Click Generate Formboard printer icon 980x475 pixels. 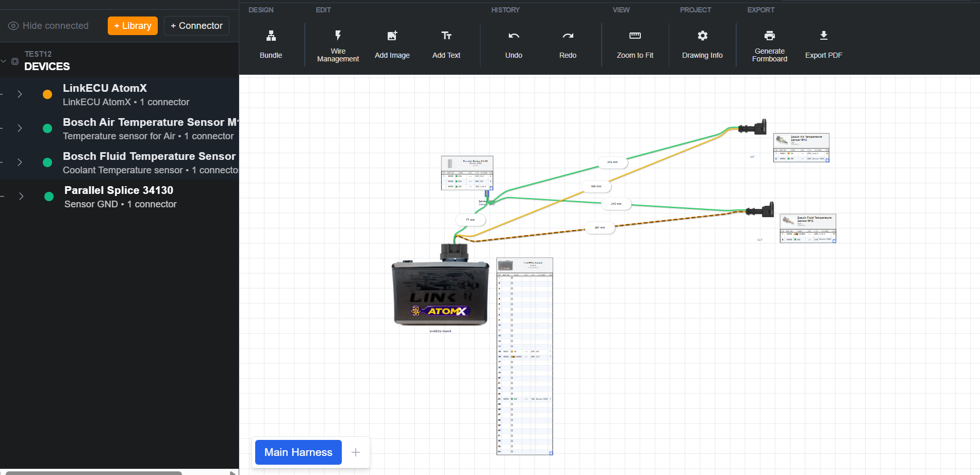click(x=770, y=36)
